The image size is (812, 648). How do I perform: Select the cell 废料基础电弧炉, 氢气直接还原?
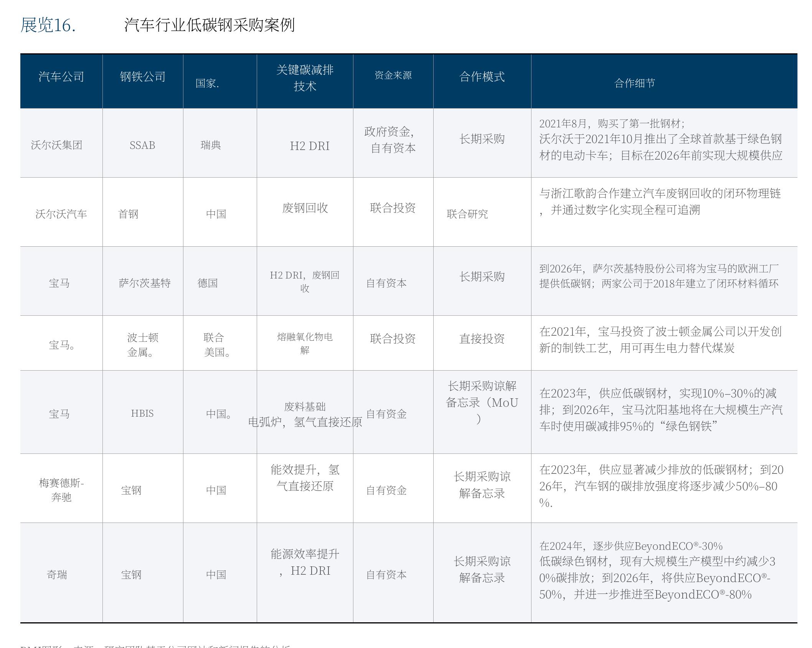(305, 414)
